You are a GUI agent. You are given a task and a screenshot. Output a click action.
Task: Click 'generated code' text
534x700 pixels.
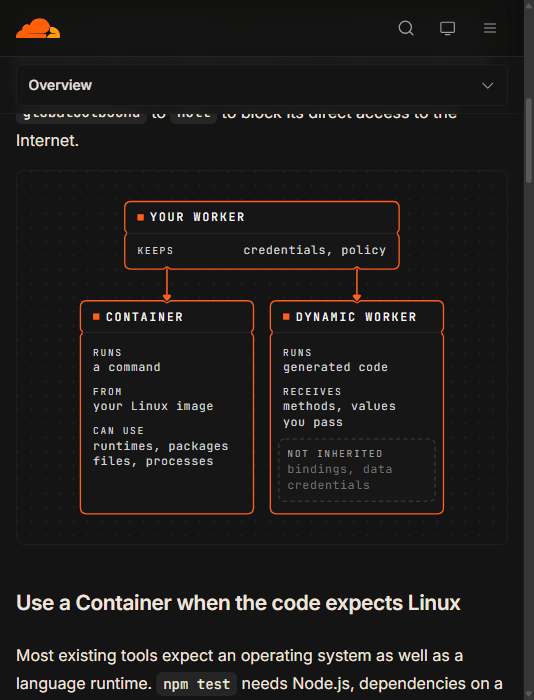(x=335, y=367)
